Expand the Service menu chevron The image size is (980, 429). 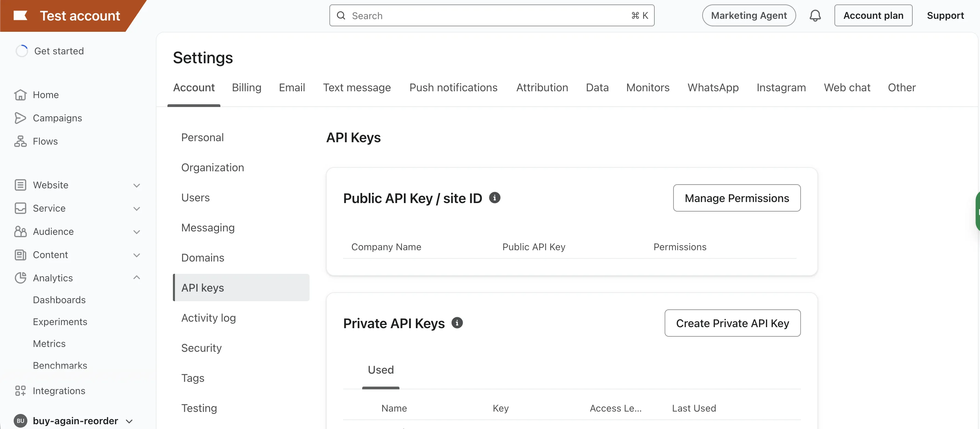pyautogui.click(x=137, y=209)
